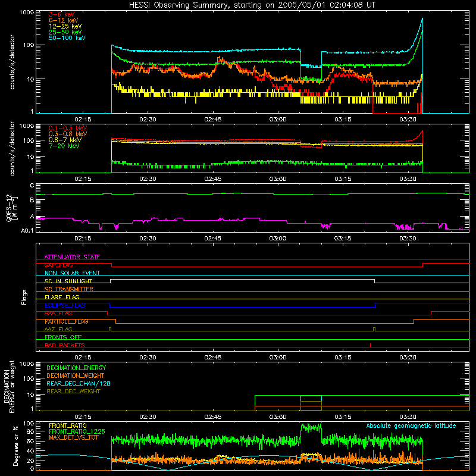The width and height of the screenshot is (476, 476).
Task: Select the '50-100 keV' legend label
Action: tap(67, 38)
